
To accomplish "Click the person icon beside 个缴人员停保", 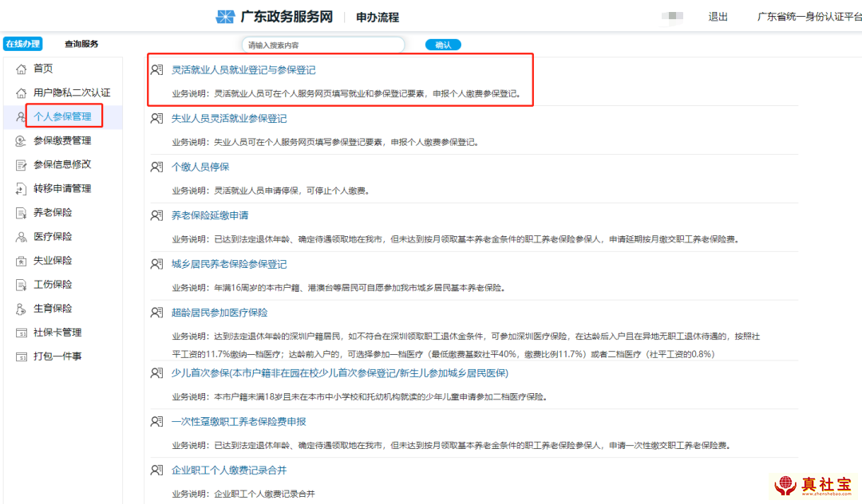I will pos(157,167).
